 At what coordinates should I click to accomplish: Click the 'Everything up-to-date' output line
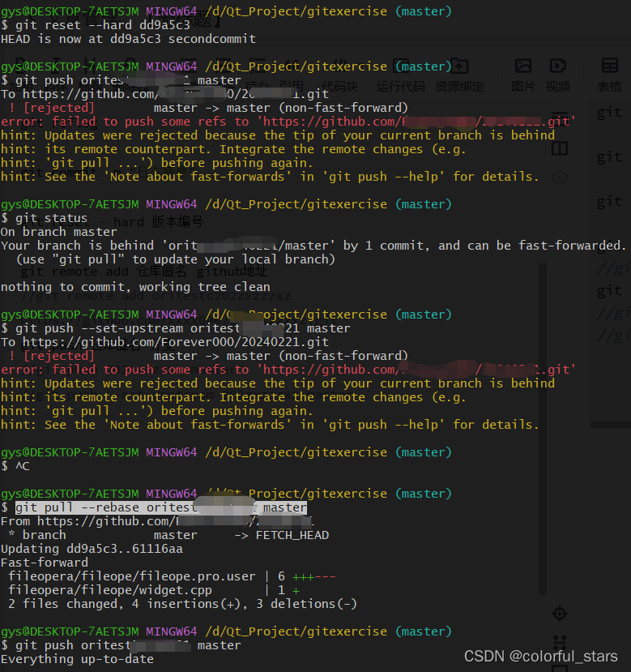(77, 659)
